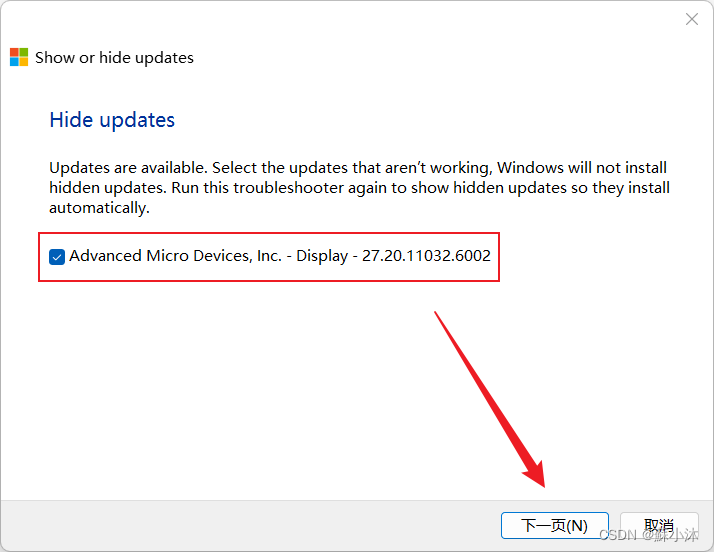
Task: Click the 'Show or hide updates' title text
Action: click(x=114, y=58)
